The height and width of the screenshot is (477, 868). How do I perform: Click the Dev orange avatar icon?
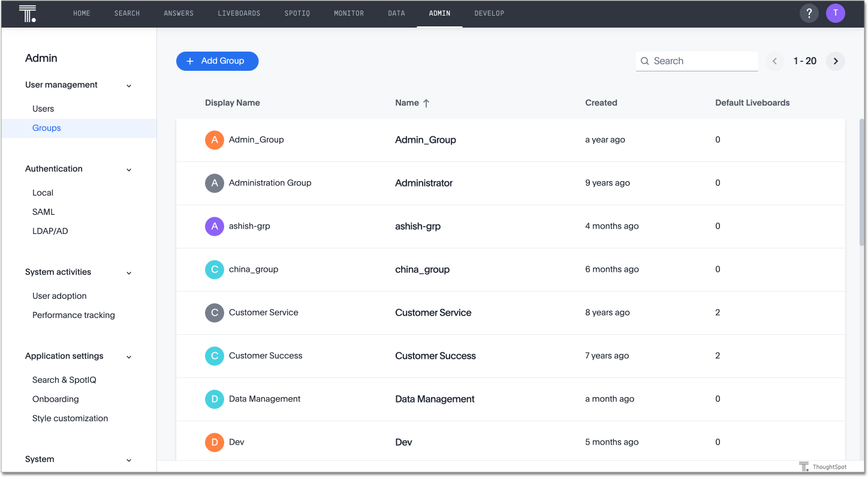click(214, 442)
